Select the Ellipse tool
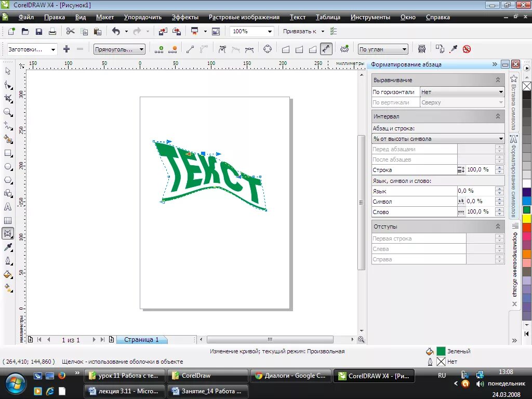 pos(8,167)
